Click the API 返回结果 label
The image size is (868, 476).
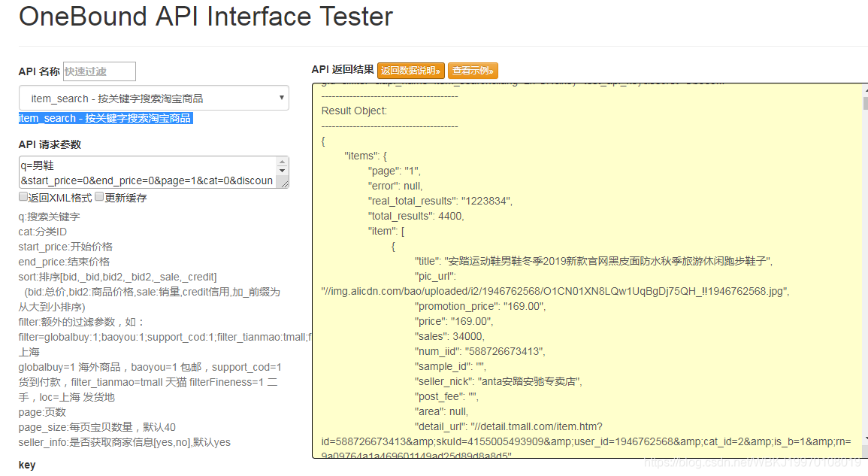pyautogui.click(x=343, y=69)
